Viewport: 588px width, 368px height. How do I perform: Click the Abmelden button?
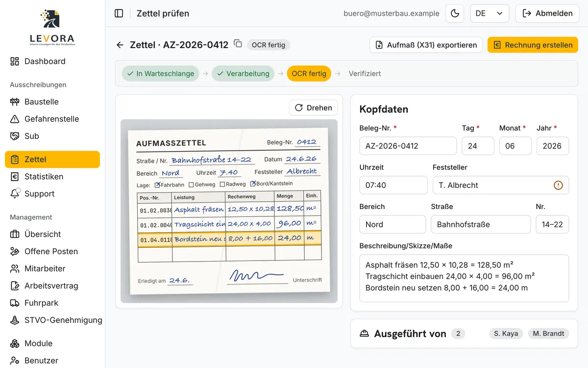coord(547,13)
